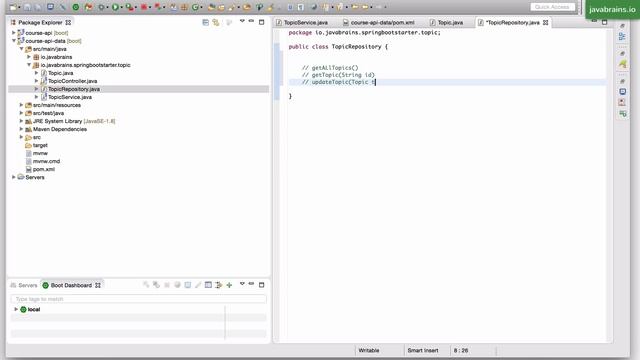Image resolution: width=640 pixels, height=360 pixels.
Task: Select the Boot Dashboard tab
Action: pos(71,285)
